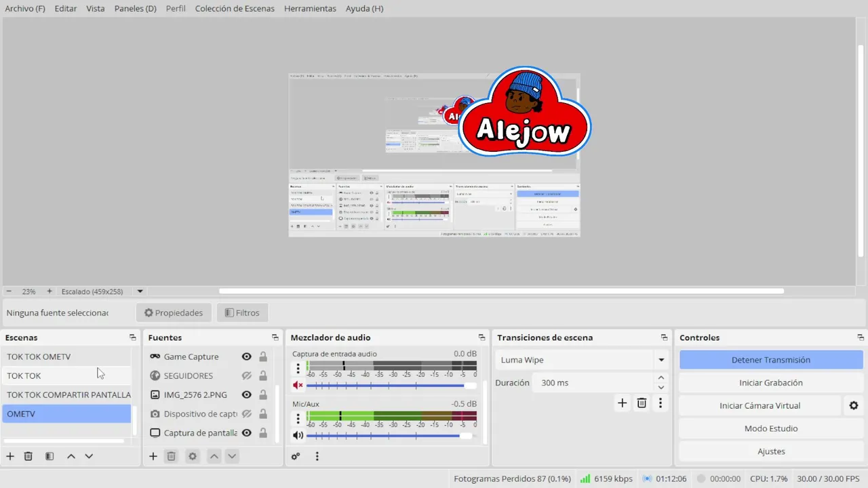Pop out the Transiciones de escena dock
The image size is (868, 488).
click(665, 338)
